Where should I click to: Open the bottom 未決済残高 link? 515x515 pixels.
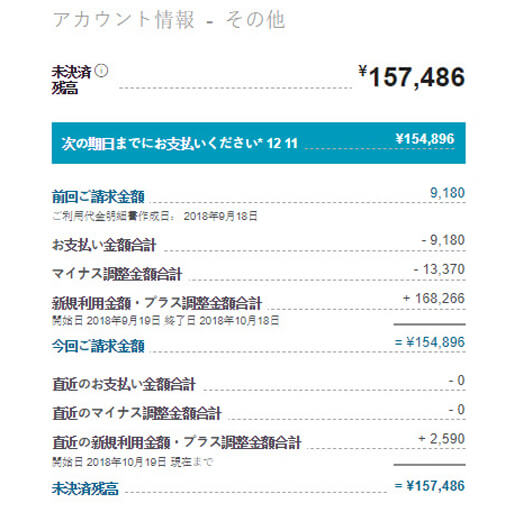pos(85,489)
